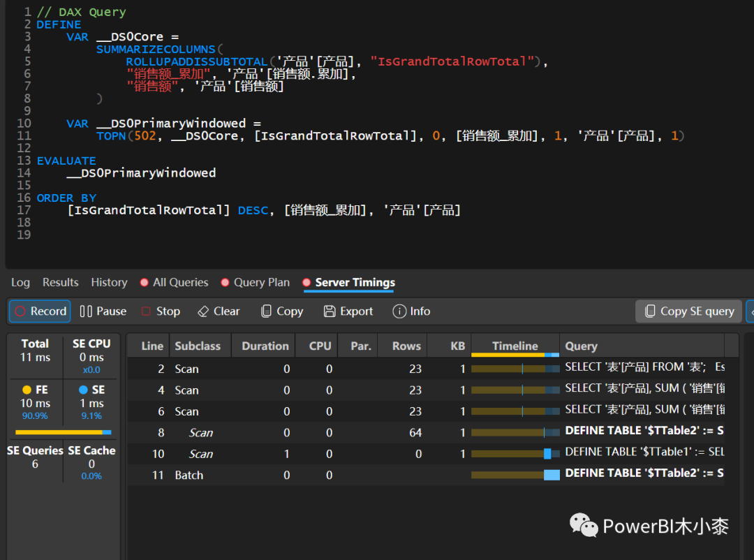Clear the server timings results
Image resolution: width=754 pixels, height=560 pixels.
pyautogui.click(x=219, y=311)
